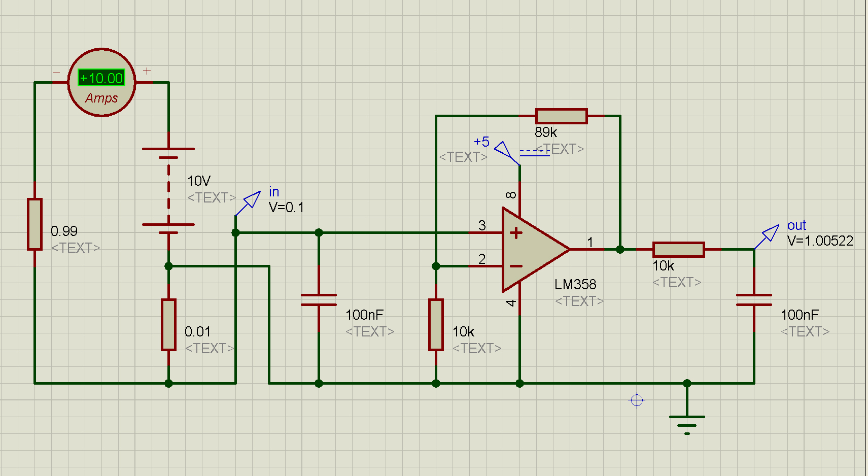Click the blue 'out' probe name
The image size is (868, 476).
point(796,225)
